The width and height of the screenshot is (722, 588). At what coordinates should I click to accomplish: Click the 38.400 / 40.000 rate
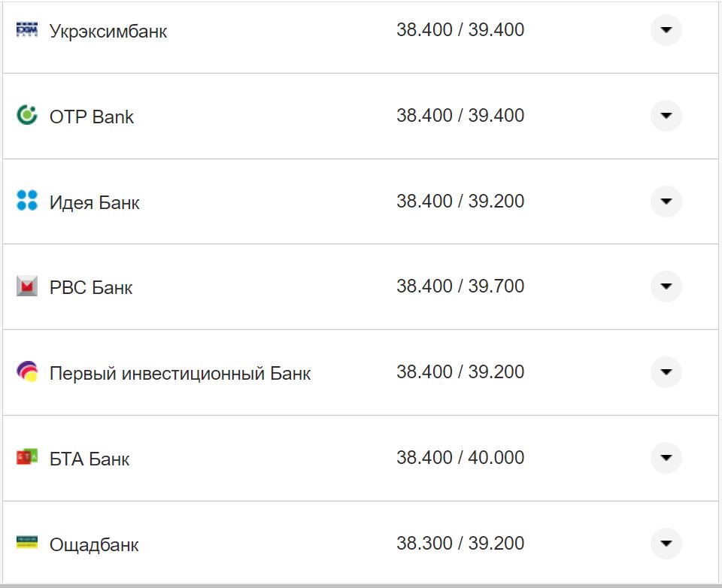pyautogui.click(x=460, y=457)
